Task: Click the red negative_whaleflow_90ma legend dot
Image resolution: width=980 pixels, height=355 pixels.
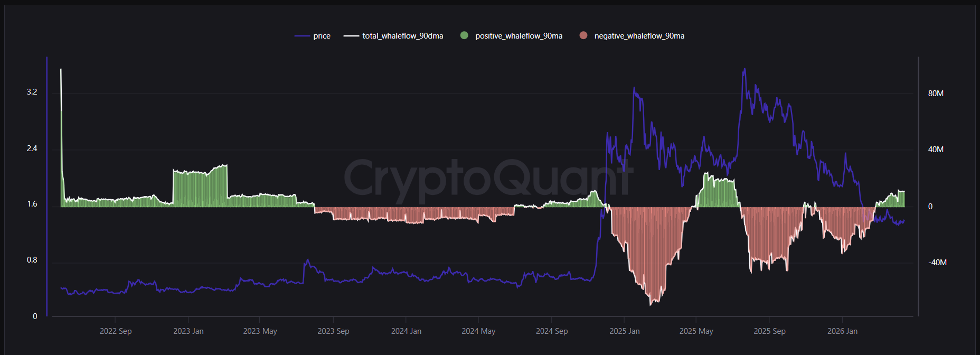Action: click(583, 35)
